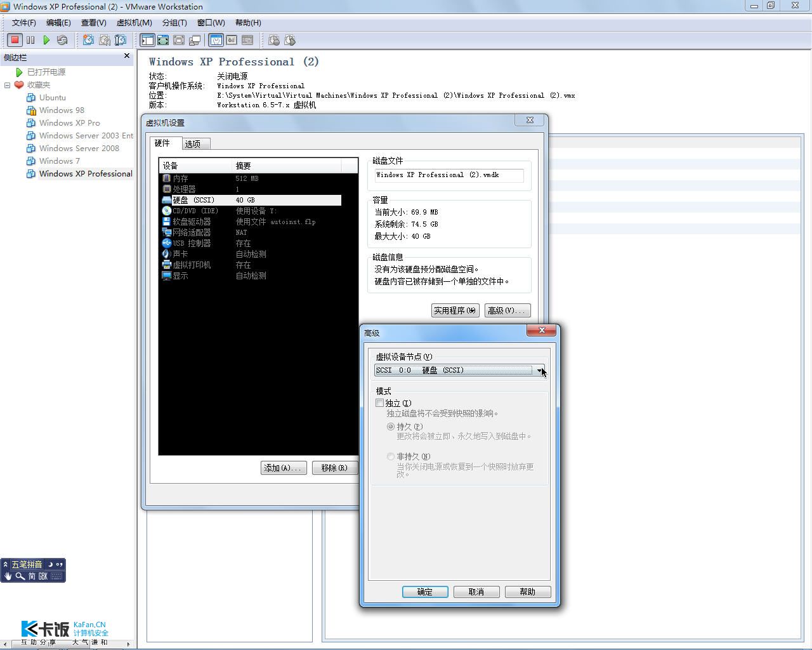This screenshot has height=650, width=812.
Task: Click the 移除(R) remove button
Action: click(x=334, y=468)
